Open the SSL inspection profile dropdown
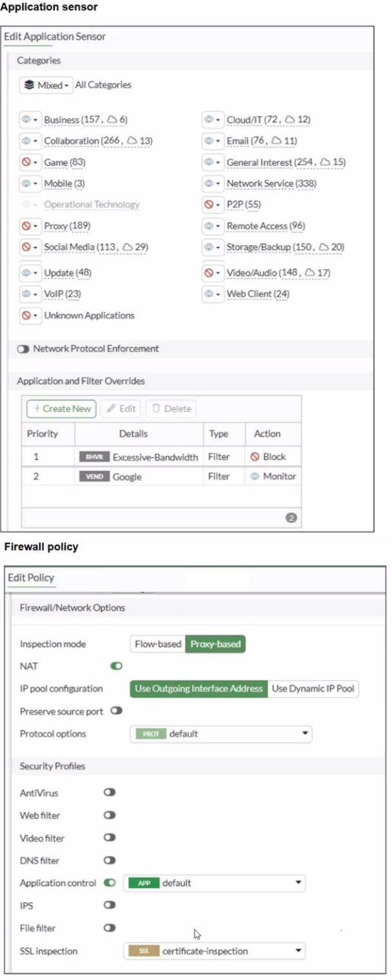This screenshot has width=392, height=980. 214,950
